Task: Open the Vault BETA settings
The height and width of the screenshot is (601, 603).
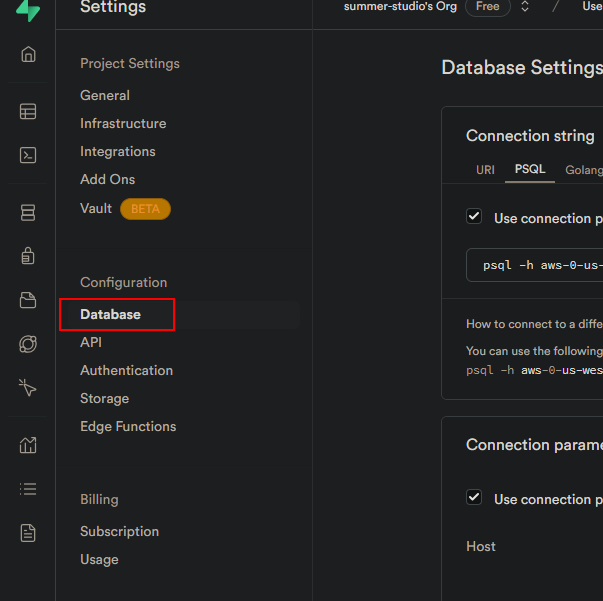Action: (96, 208)
